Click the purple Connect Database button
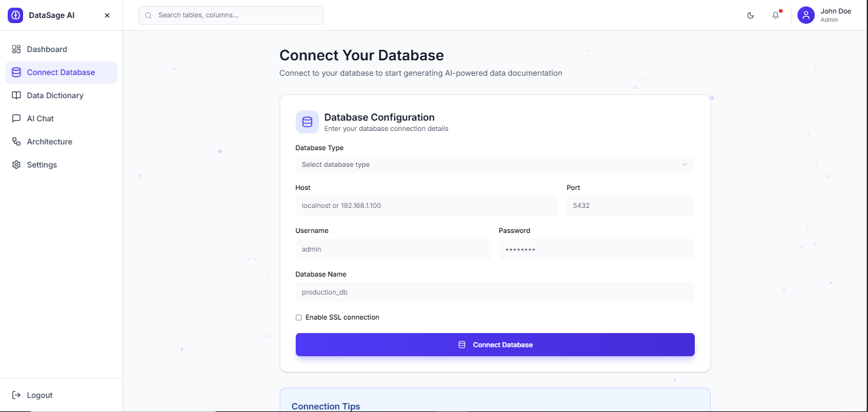Screen dimensions: 868x412 (495, 345)
